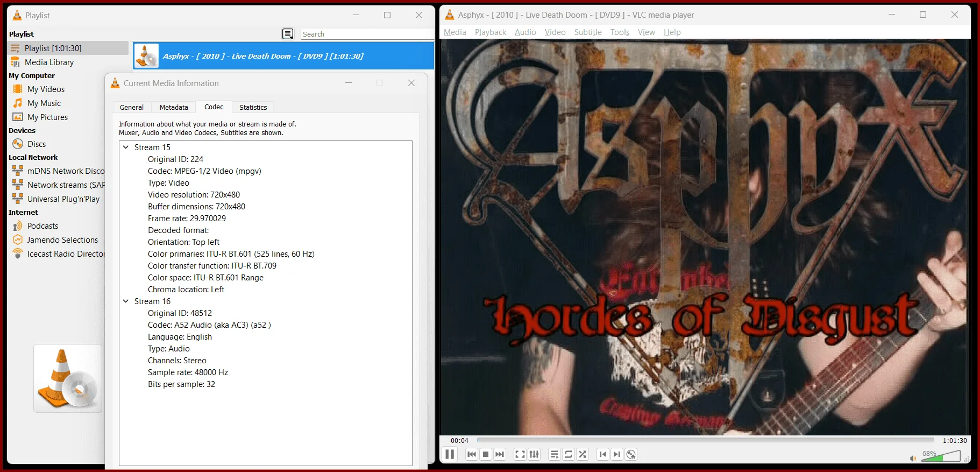Open the View menu
Viewport: 980px width, 472px height.
point(647,32)
